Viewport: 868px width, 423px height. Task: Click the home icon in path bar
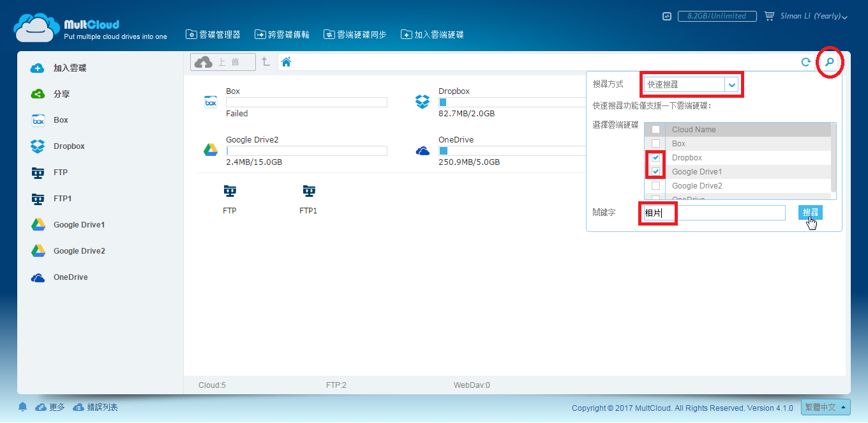[x=287, y=62]
